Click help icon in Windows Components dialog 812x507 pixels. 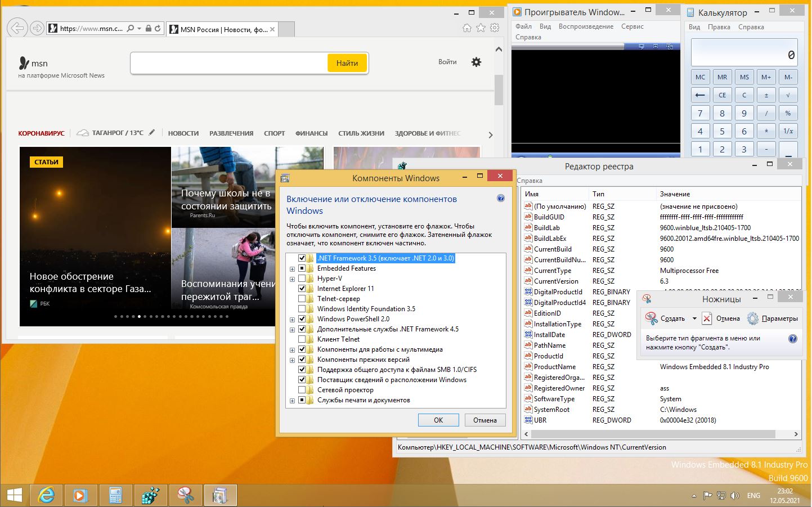pos(501,199)
